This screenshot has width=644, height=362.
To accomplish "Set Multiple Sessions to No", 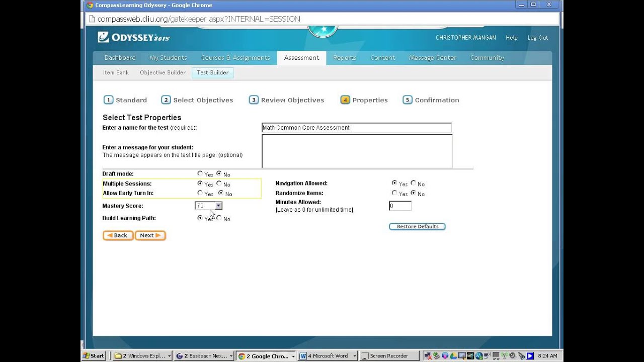I will pos(219,184).
